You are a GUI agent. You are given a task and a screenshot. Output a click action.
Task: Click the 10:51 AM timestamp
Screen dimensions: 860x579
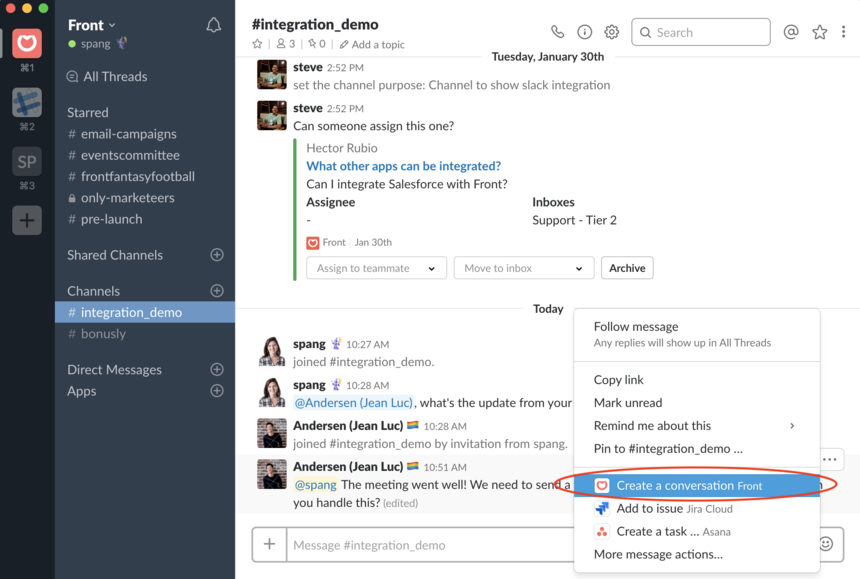[445, 468]
